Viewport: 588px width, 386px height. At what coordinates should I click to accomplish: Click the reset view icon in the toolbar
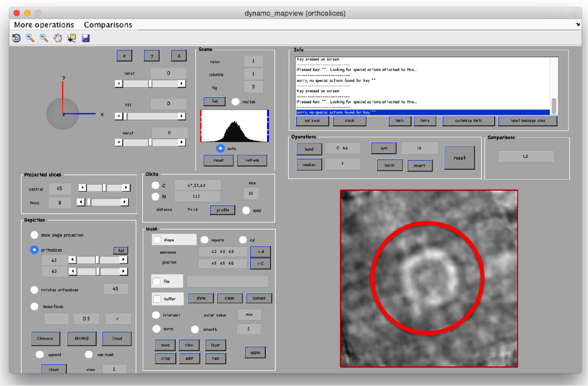point(16,38)
